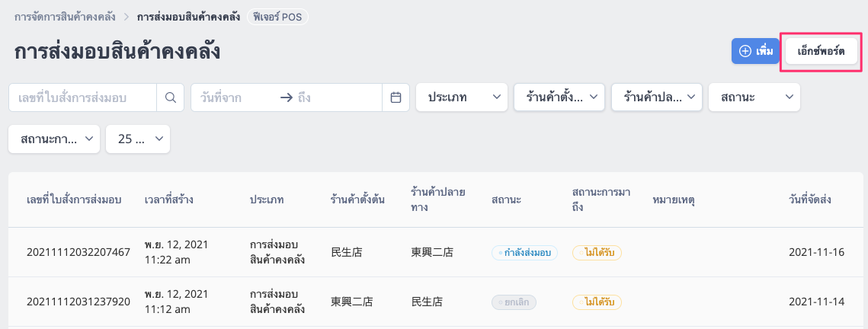The width and height of the screenshot is (868, 329).
Task: Click the เอ็กซ์พอร์ต export button
Action: [x=821, y=52]
